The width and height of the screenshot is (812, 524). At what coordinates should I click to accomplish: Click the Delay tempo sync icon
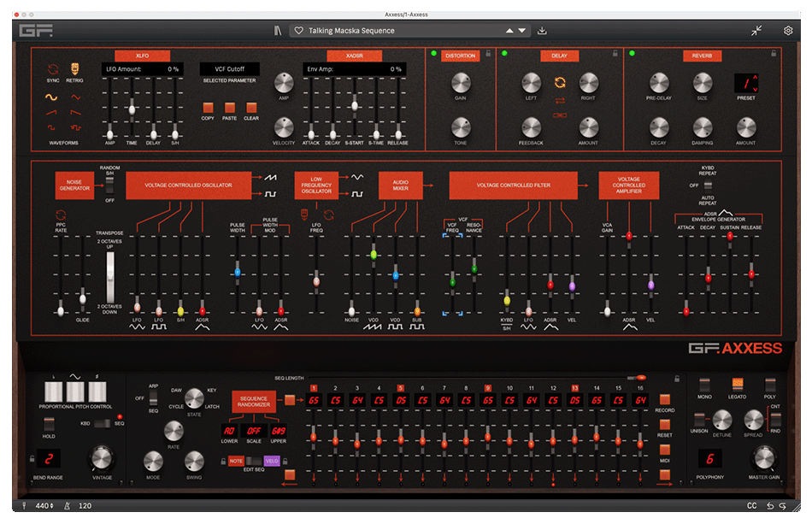560,82
